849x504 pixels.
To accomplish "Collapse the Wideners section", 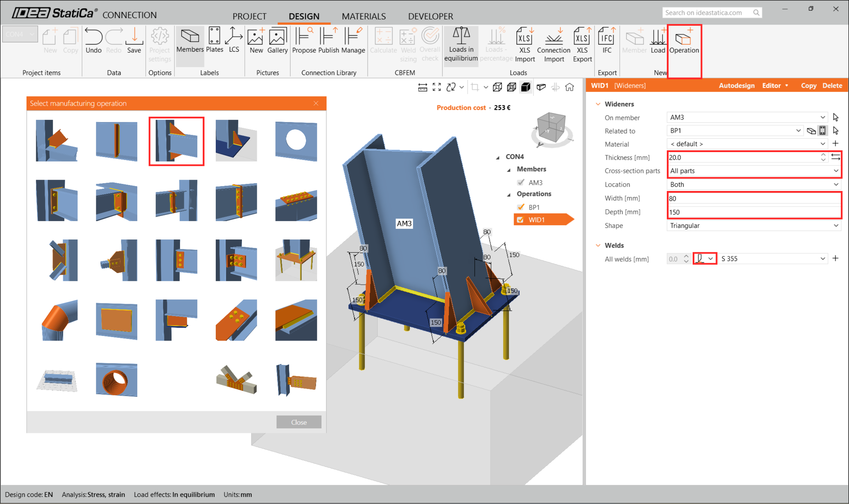I will 598,104.
